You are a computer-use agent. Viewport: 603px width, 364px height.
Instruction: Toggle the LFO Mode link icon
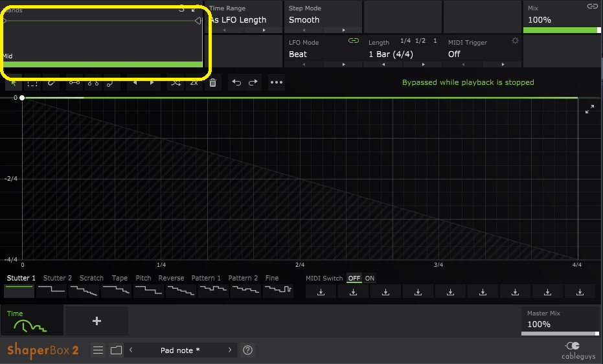(x=354, y=41)
